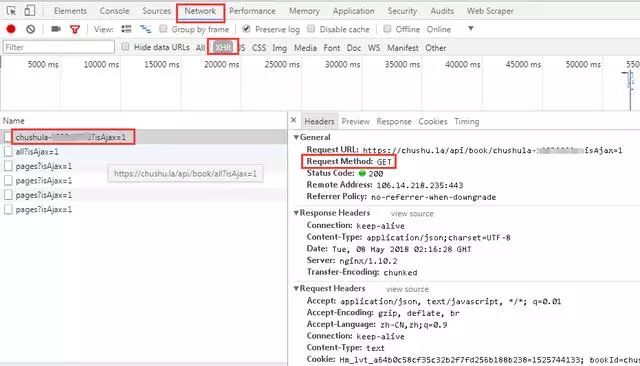Image resolution: width=640 pixels, height=366 pixels.
Task: Click the Server nginx/1.10.2 value
Action: 368,261
